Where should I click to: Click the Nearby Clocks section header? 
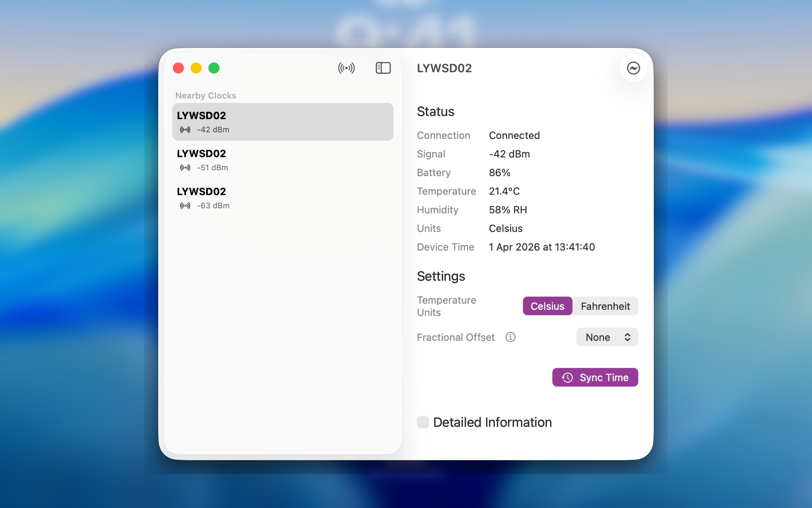click(x=206, y=95)
